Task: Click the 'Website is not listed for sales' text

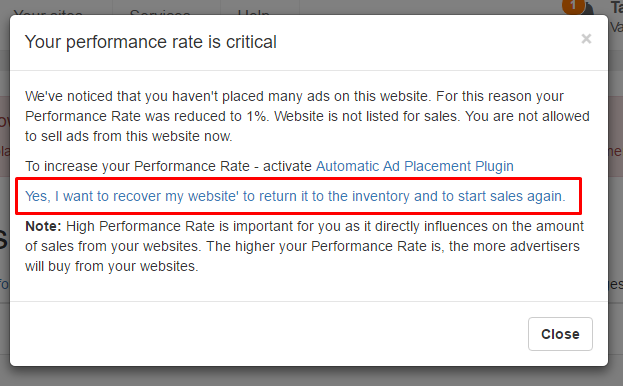Action: [x=368, y=116]
